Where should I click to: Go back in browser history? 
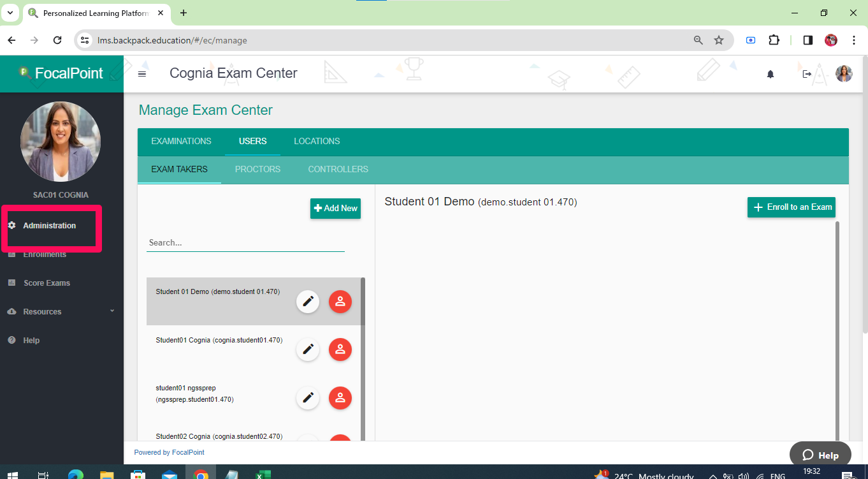11,40
